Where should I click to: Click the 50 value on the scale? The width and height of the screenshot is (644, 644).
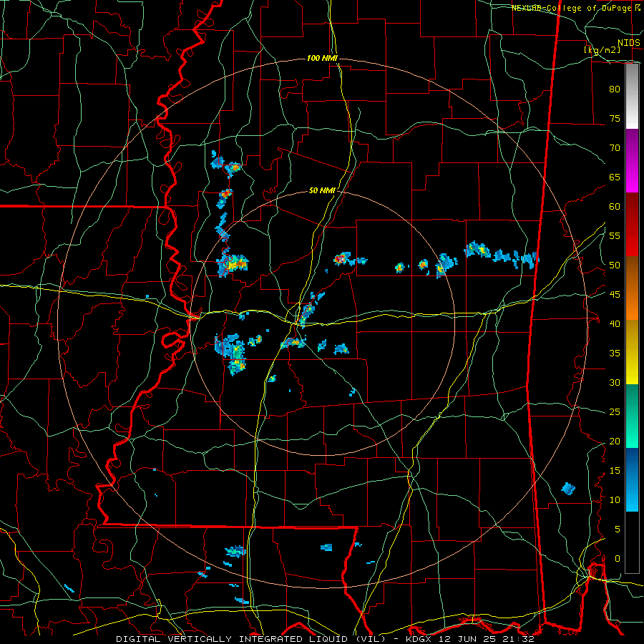[x=615, y=265]
